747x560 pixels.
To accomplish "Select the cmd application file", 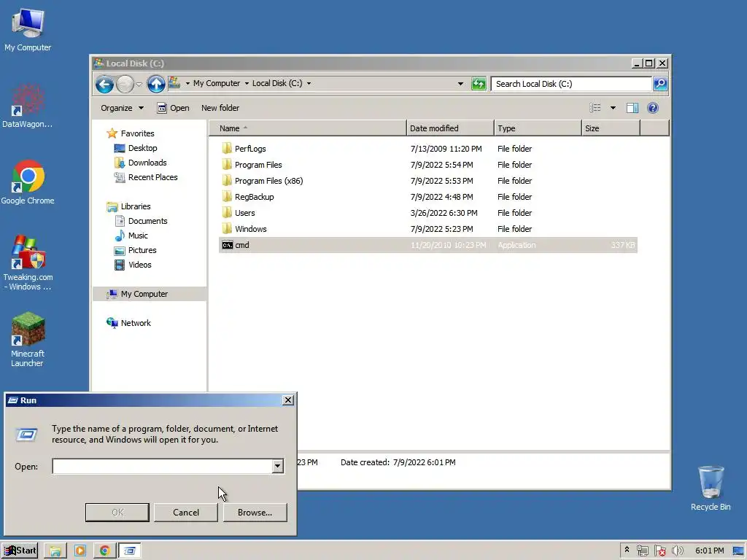I will (427, 245).
